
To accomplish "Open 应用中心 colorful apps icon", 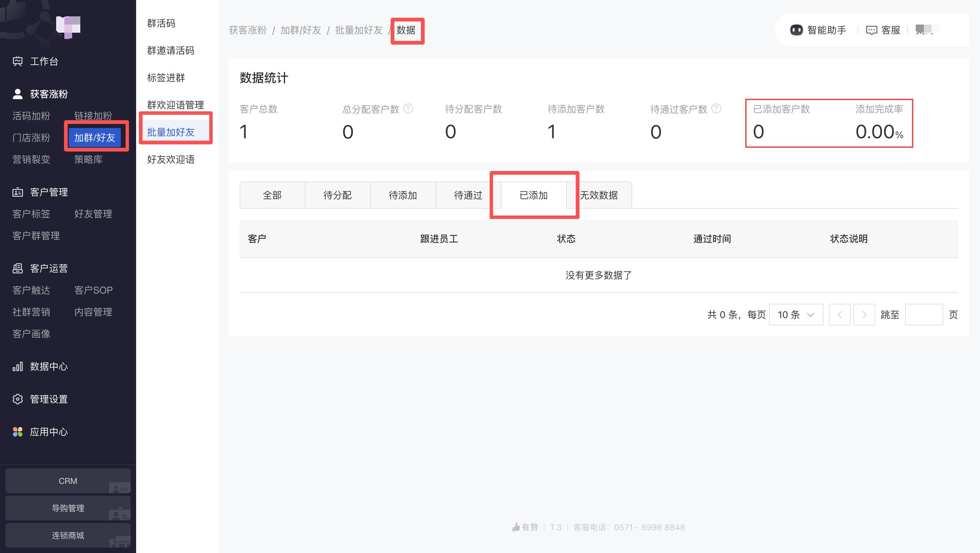I will coord(17,432).
